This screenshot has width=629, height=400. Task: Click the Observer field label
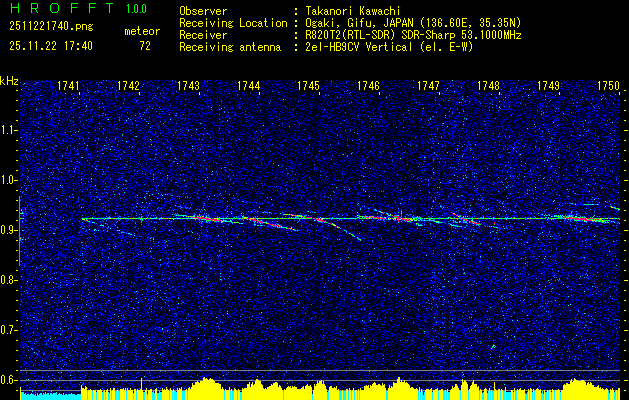click(203, 11)
